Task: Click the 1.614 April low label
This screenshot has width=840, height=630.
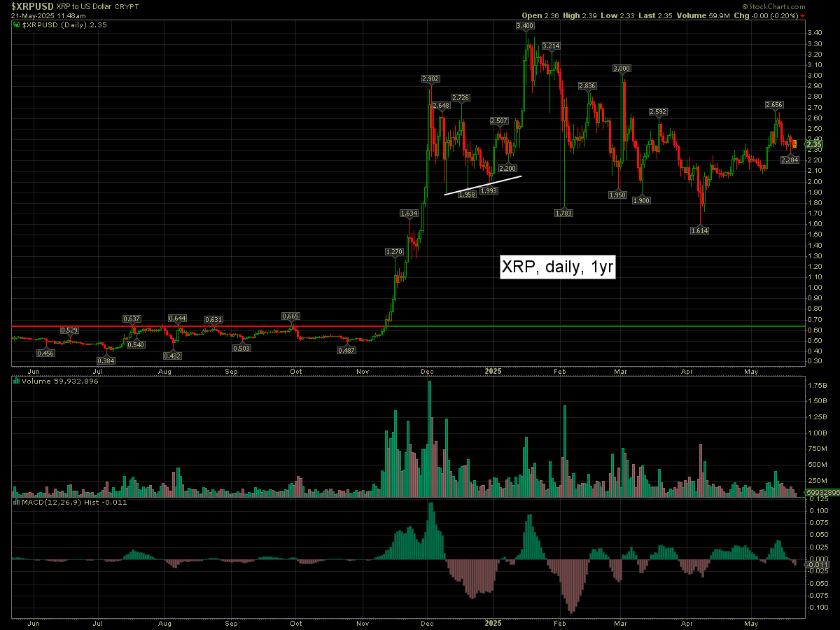Action: (699, 230)
